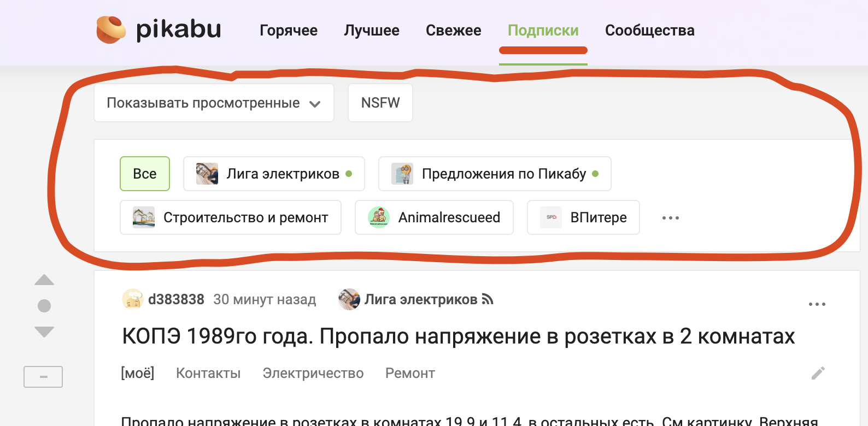
Task: Click the Лига электриков avatar in the post header
Action: click(x=349, y=299)
